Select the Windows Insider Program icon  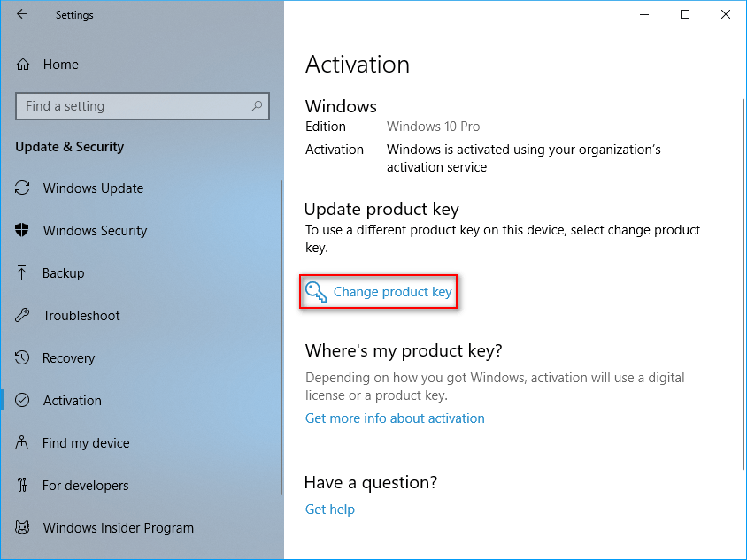coord(23,527)
